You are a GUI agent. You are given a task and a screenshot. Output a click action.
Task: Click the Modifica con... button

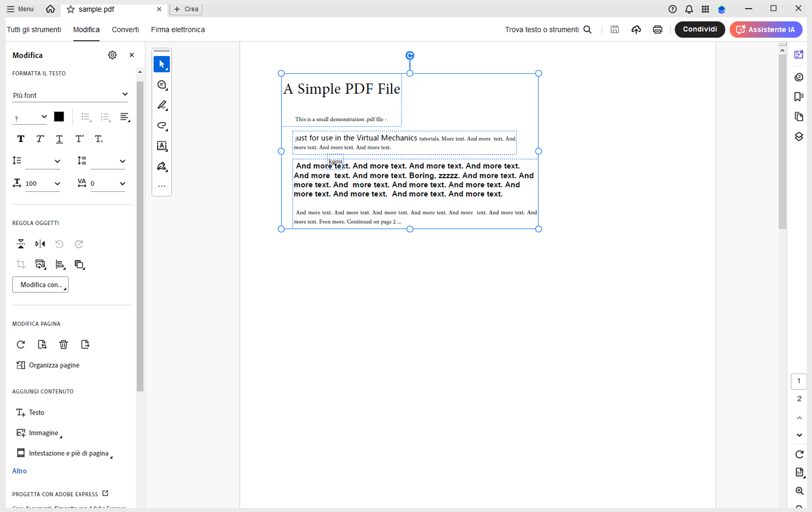coord(40,285)
